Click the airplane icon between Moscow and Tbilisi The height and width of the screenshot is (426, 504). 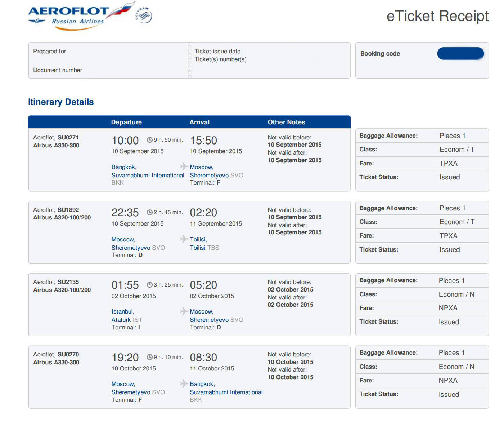(184, 239)
